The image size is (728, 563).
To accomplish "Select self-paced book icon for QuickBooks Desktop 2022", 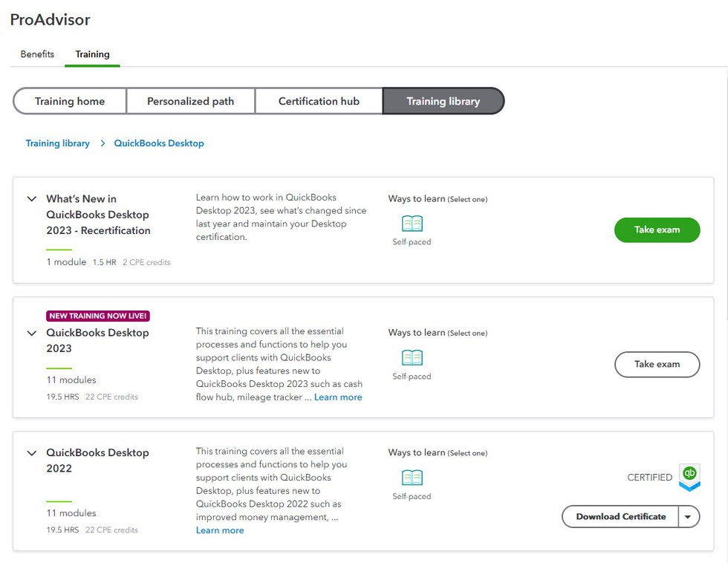I will [412, 477].
